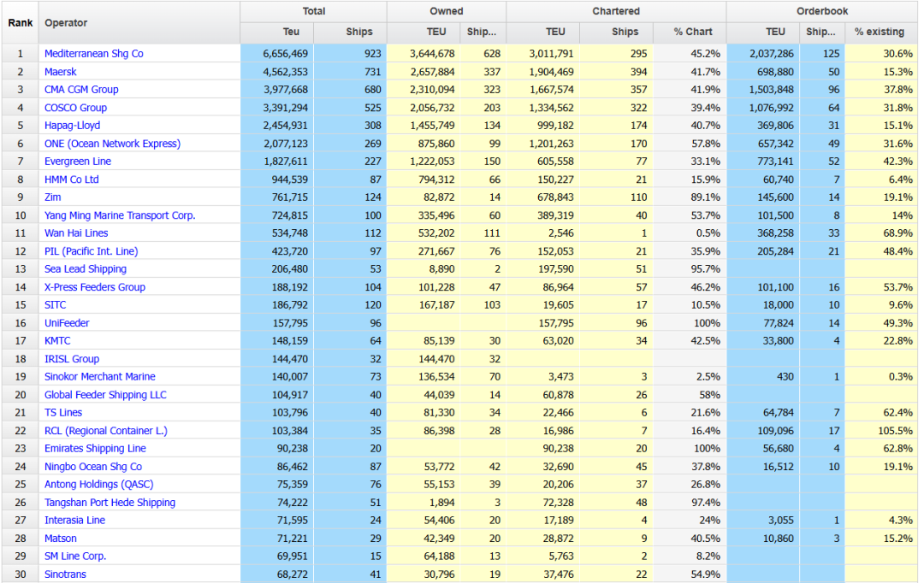Select HMM total TEU 944,539
This screenshot has height=583, width=924.
pyautogui.click(x=277, y=180)
